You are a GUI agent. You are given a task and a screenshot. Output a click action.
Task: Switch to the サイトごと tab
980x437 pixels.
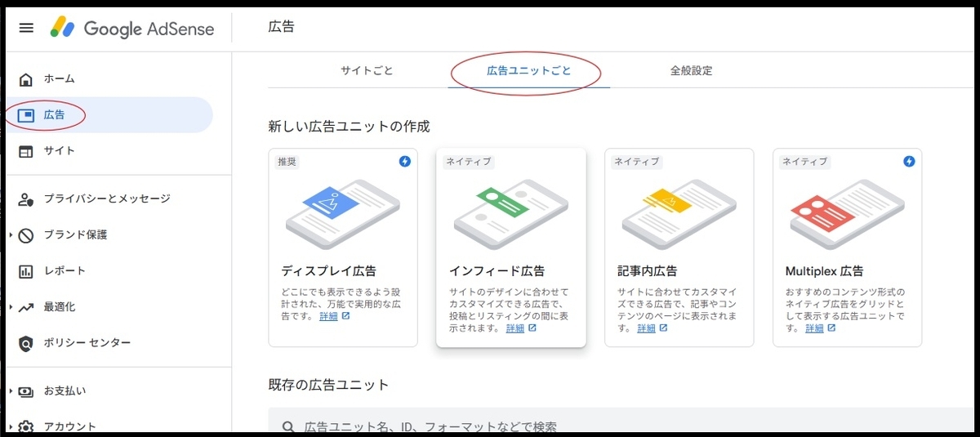pyautogui.click(x=367, y=71)
